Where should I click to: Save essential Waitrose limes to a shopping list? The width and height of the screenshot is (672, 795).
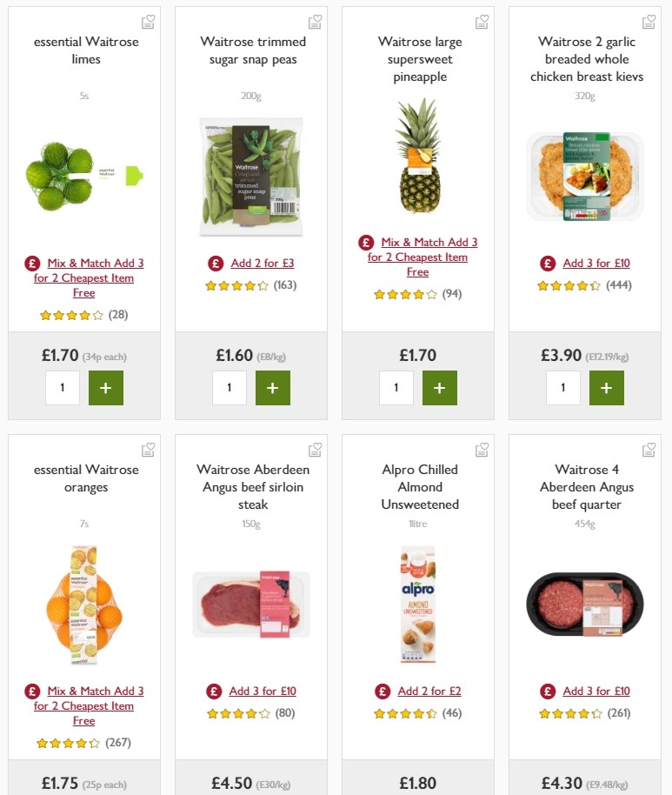[148, 21]
